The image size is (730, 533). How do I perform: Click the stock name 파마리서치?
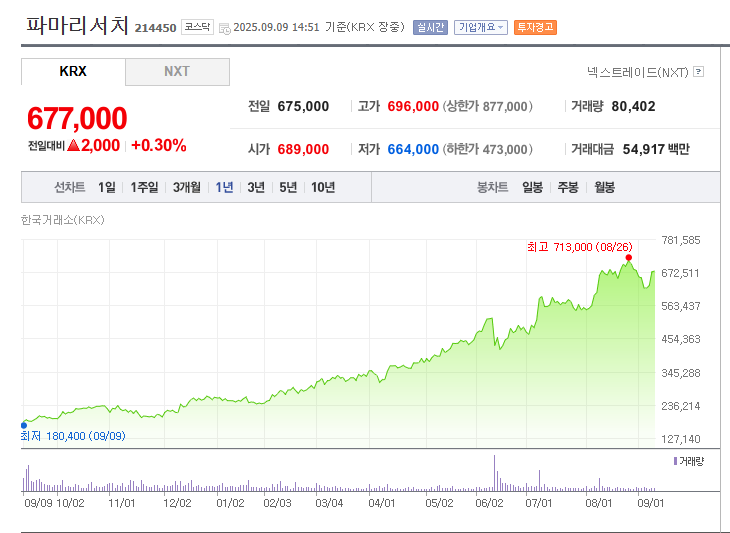77,25
